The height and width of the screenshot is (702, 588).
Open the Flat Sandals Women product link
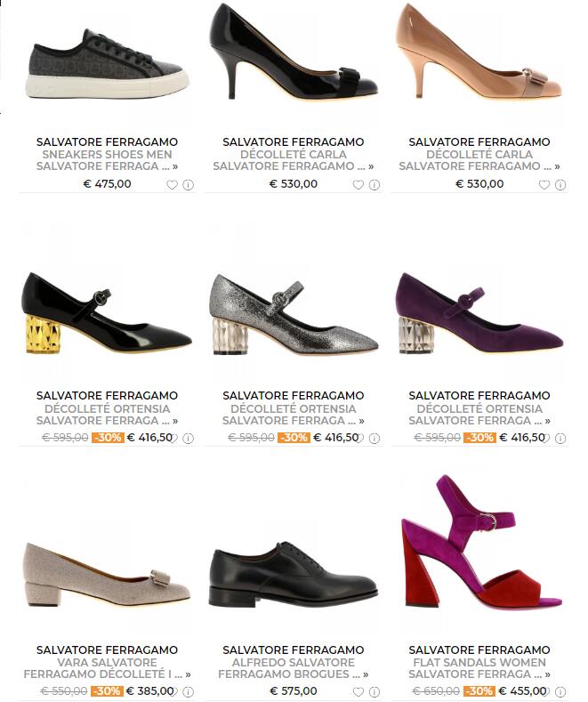(479, 668)
